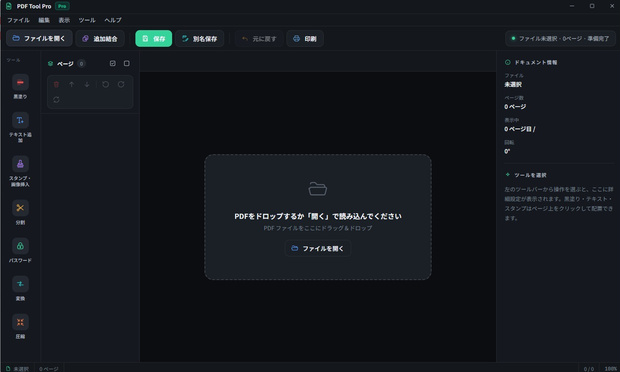The image size is (620, 372).
Task: Click the deselect-all pages square icon
Action: click(127, 63)
